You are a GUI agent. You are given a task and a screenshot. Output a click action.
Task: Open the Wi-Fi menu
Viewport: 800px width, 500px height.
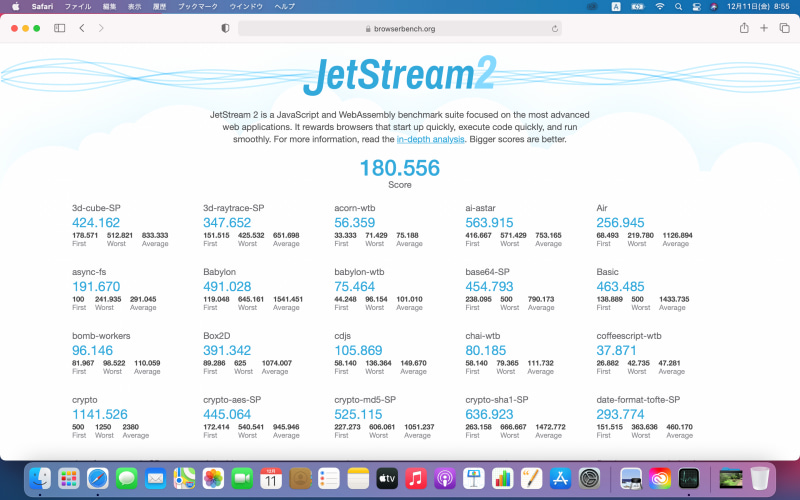point(660,7)
